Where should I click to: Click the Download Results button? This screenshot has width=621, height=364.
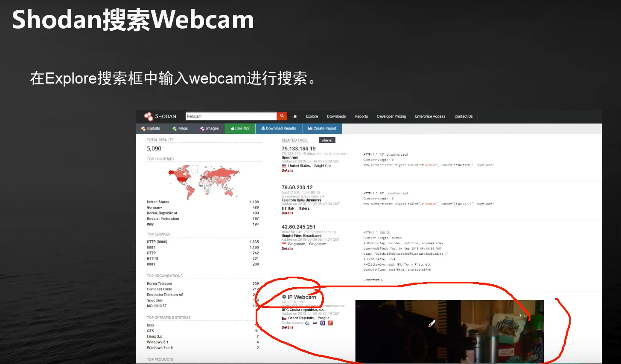coord(279,128)
